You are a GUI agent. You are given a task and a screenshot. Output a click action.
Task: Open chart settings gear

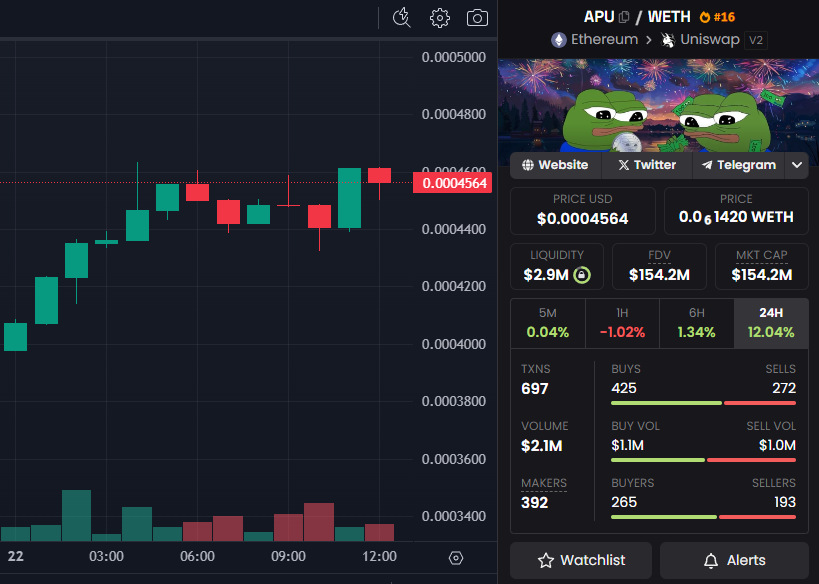pos(440,18)
